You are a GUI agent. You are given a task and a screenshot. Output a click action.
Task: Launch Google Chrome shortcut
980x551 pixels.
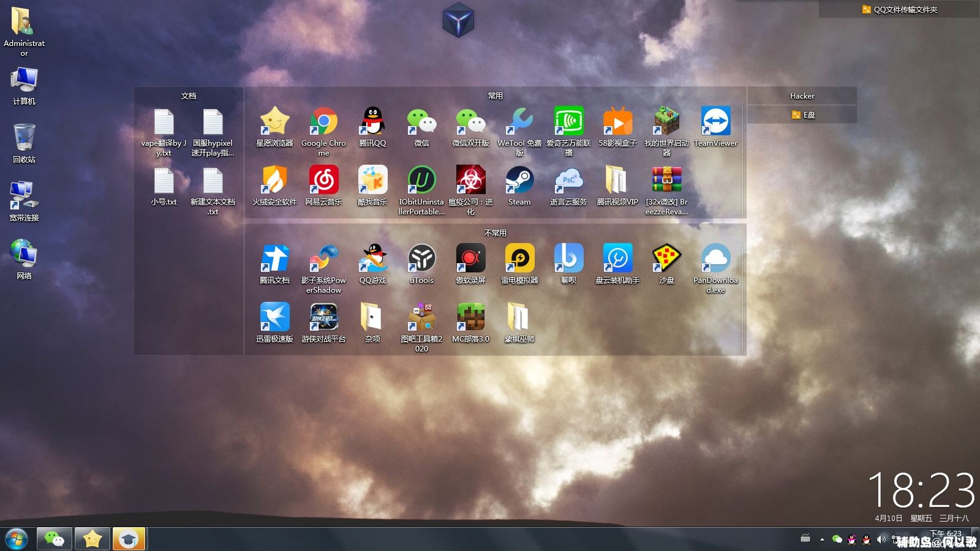[x=323, y=132]
